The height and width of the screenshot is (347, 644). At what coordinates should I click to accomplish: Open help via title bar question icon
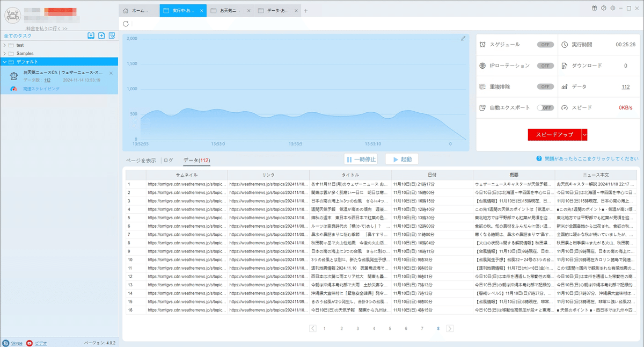[x=604, y=8]
